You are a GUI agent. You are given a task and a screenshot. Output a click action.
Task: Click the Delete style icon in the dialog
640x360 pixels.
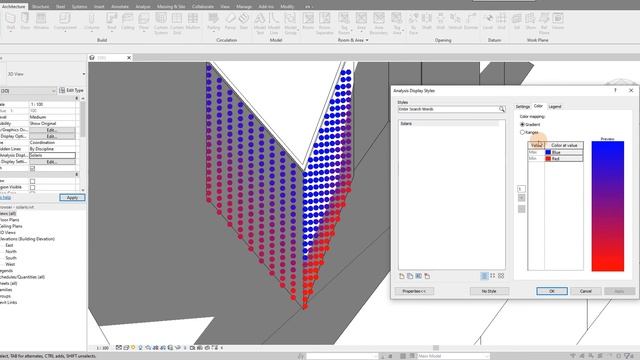pos(427,276)
